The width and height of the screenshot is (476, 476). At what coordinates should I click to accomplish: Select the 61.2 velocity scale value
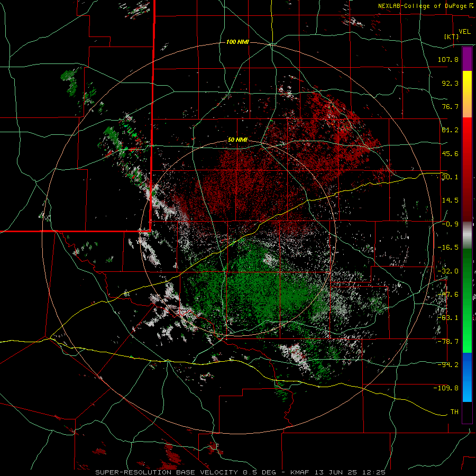click(x=450, y=130)
